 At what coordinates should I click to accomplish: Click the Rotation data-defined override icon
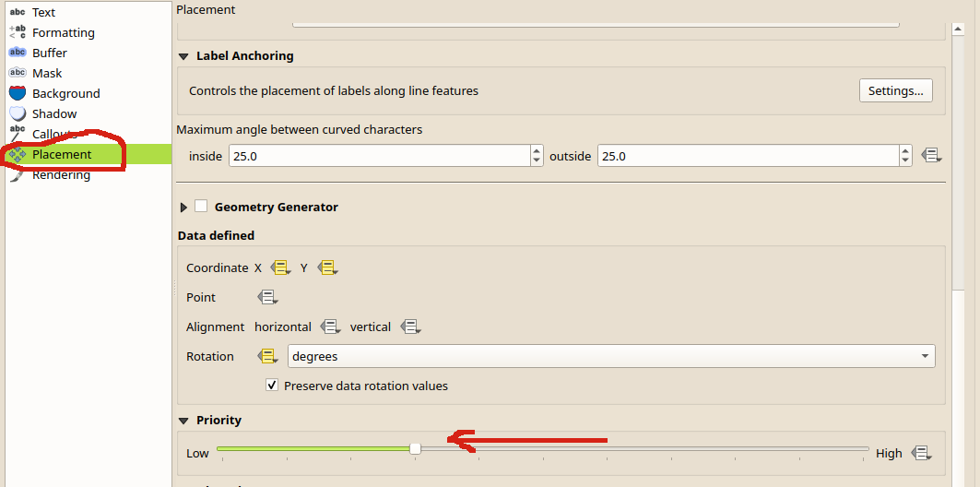268,357
